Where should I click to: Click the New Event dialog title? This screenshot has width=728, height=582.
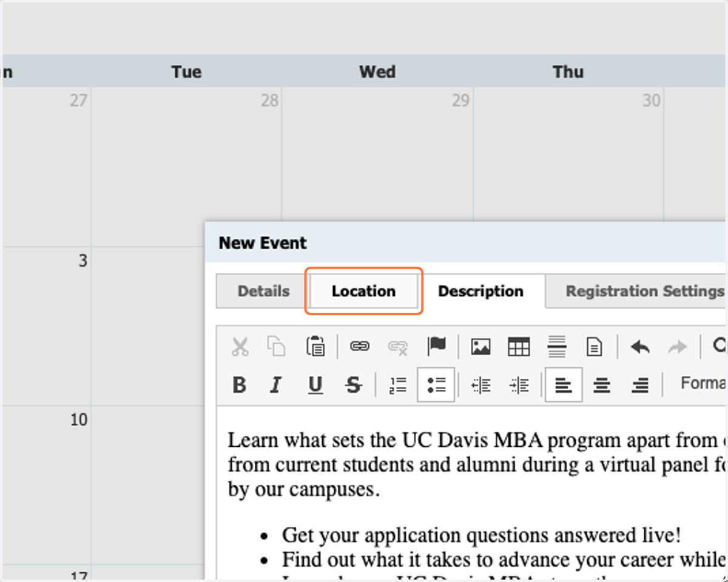[x=263, y=243]
